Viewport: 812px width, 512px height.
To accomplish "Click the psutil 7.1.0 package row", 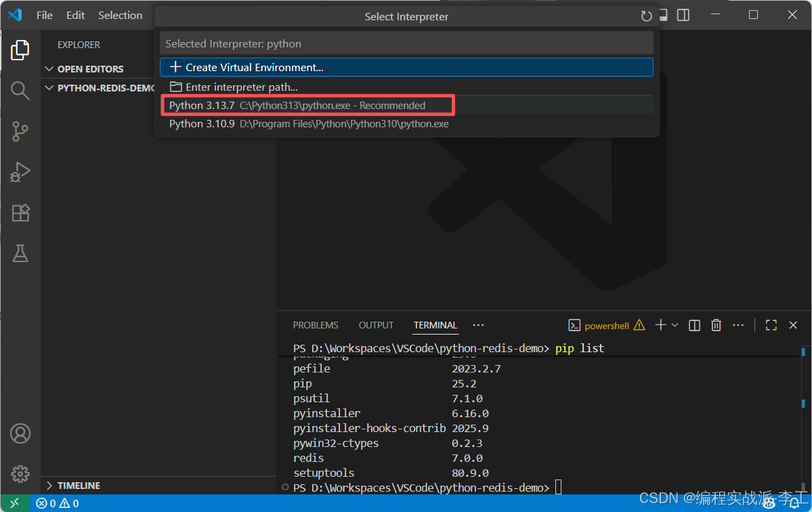I will click(x=388, y=399).
